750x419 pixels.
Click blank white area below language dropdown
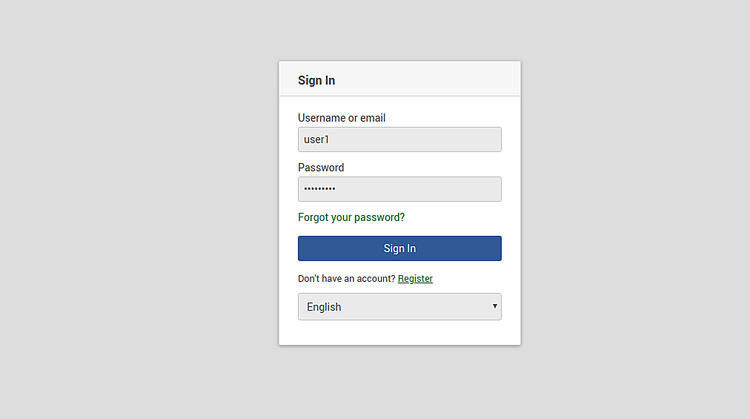tap(399, 333)
